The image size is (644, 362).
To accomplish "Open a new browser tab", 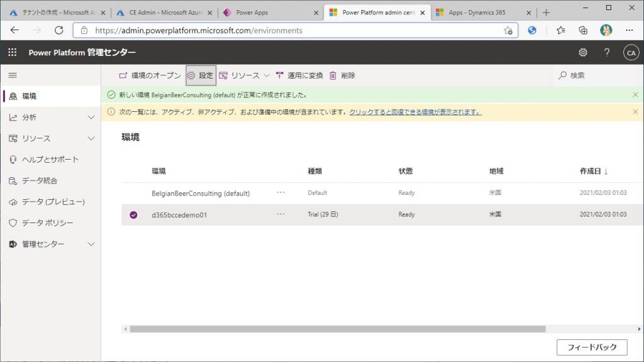I will pyautogui.click(x=546, y=13).
